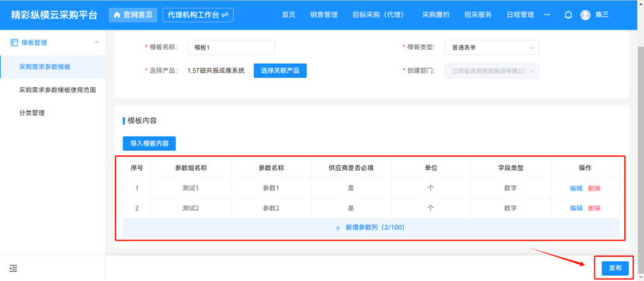Click the 字段类型 column header
Screen dimensions: 644x281
click(x=510, y=168)
